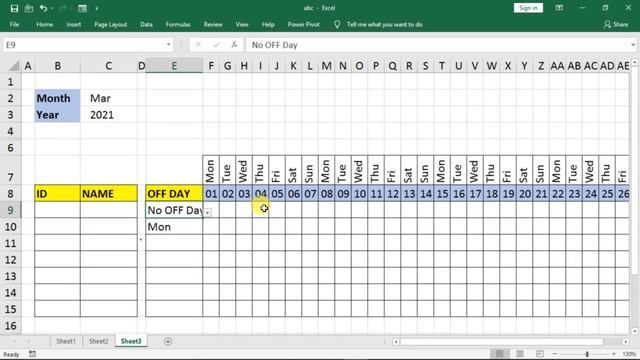Click the yellow ID header cell
The image size is (640, 360).
click(x=58, y=194)
